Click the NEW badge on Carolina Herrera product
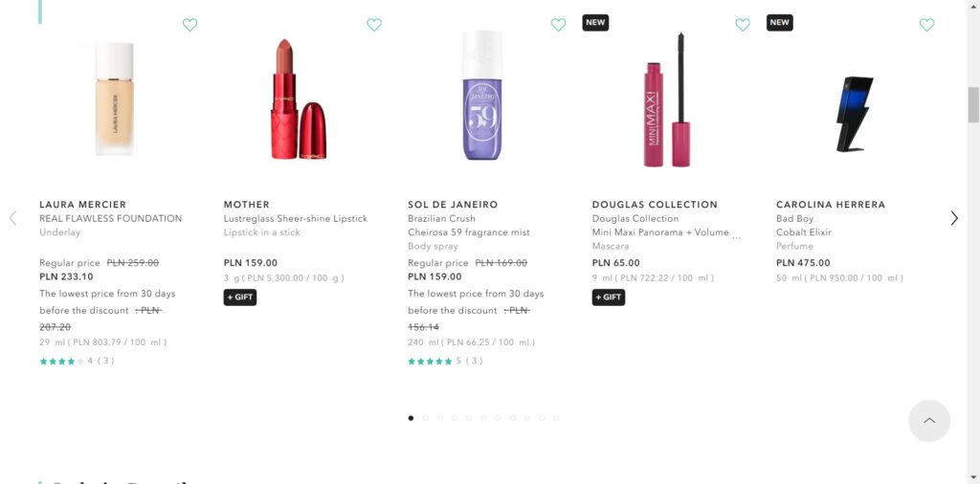The width and height of the screenshot is (980, 484). pos(780,22)
